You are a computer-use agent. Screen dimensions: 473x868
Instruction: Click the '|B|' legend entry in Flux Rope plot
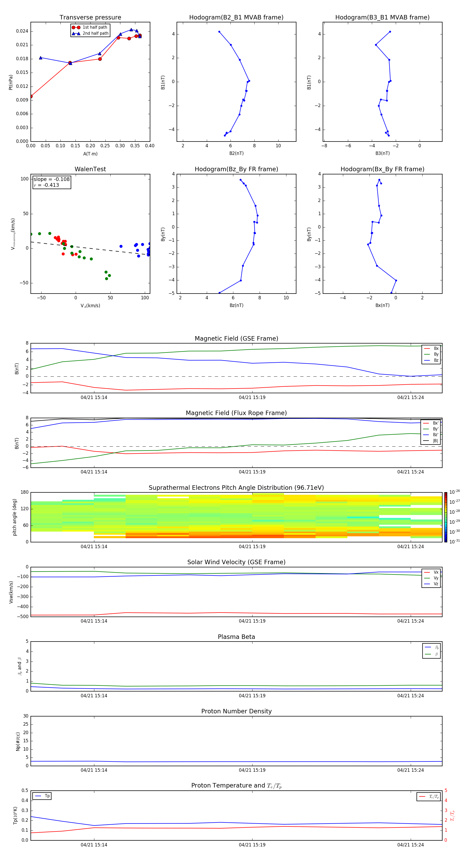(431, 441)
